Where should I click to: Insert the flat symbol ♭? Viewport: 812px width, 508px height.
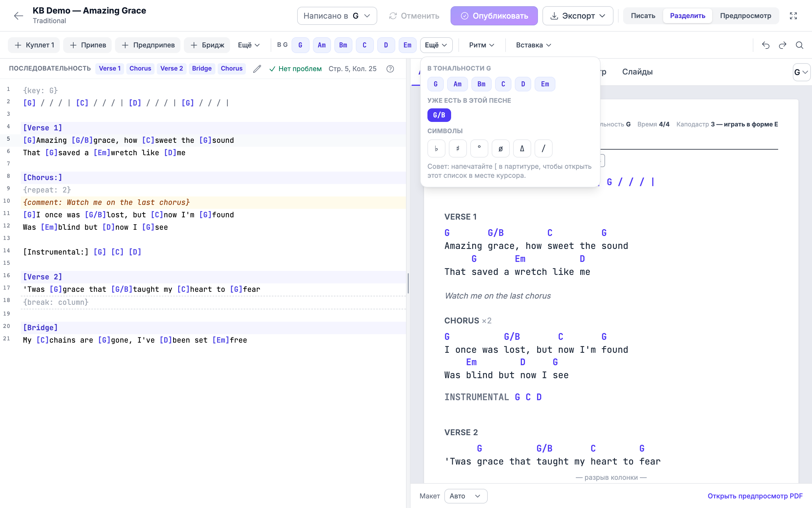436,148
